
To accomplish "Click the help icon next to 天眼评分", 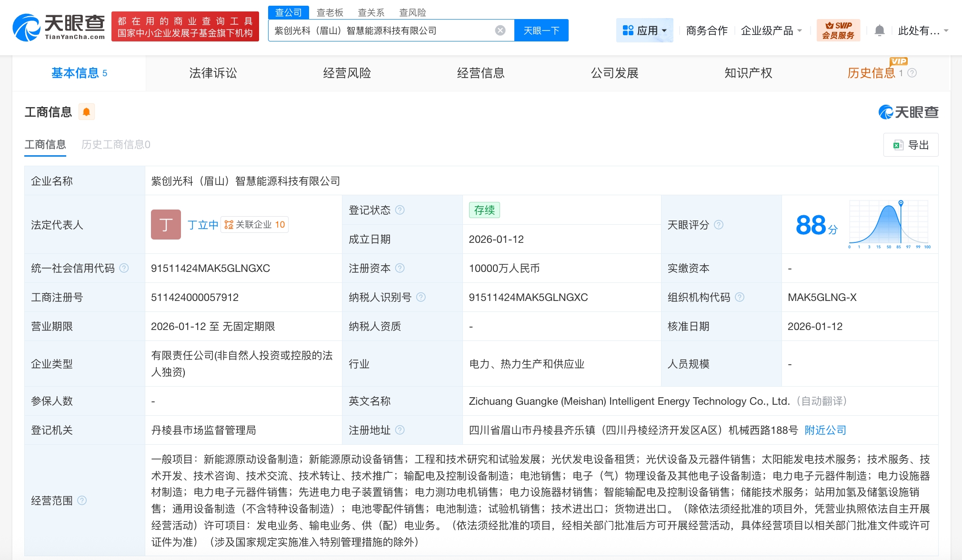I will (719, 225).
